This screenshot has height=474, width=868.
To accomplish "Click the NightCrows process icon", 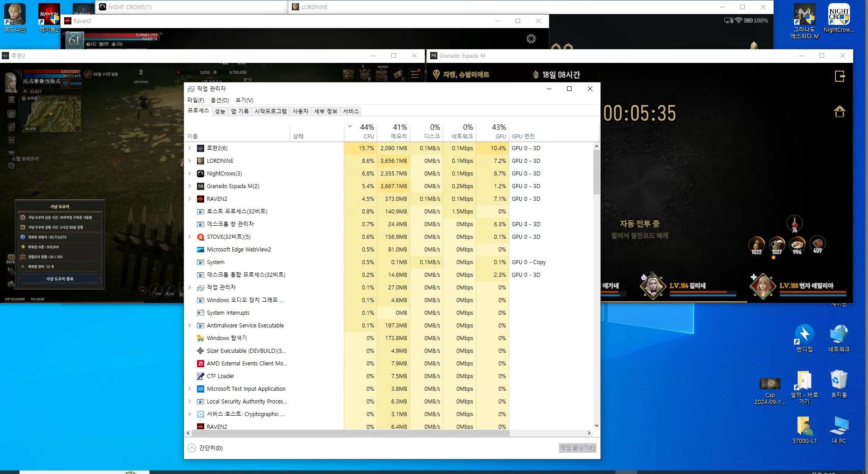I will coord(201,174).
